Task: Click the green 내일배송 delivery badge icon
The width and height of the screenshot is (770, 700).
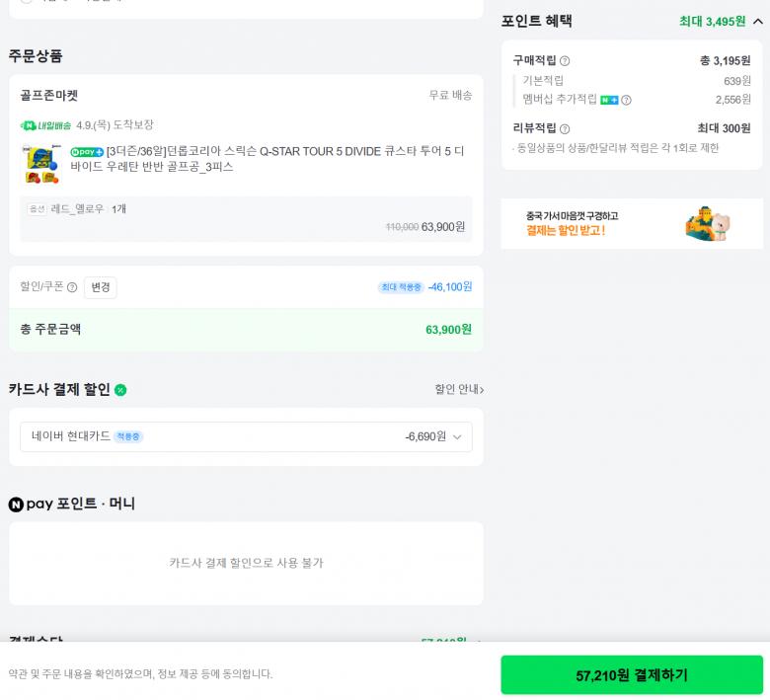Action: (x=45, y=125)
